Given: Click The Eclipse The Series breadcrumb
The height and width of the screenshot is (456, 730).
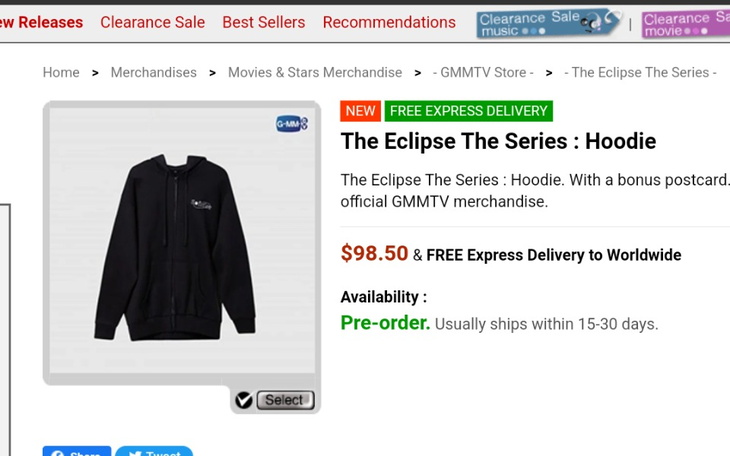Looking at the screenshot, I should coord(640,72).
